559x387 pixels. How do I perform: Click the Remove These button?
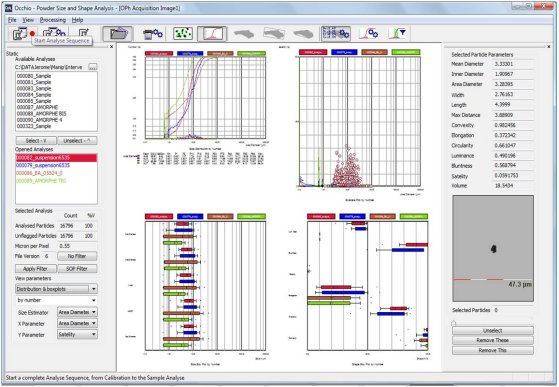[493, 340]
